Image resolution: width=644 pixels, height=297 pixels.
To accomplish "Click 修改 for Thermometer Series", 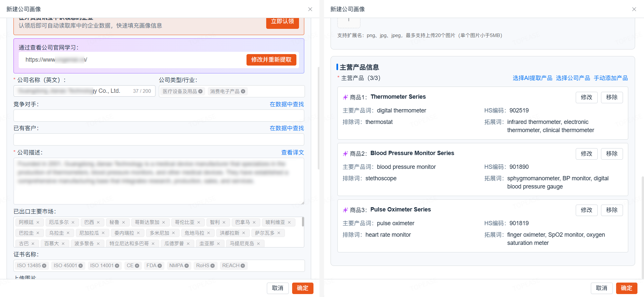I will [x=587, y=97].
